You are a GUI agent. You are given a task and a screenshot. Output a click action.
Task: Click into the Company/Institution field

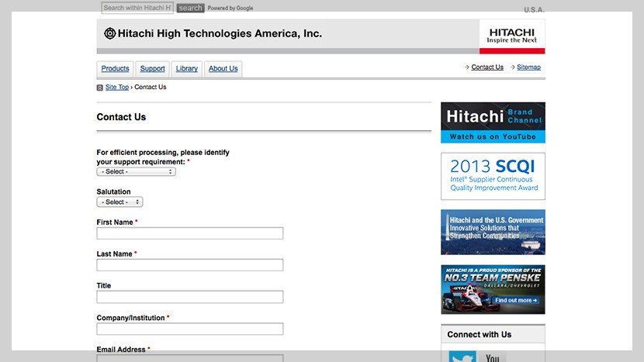pyautogui.click(x=190, y=329)
